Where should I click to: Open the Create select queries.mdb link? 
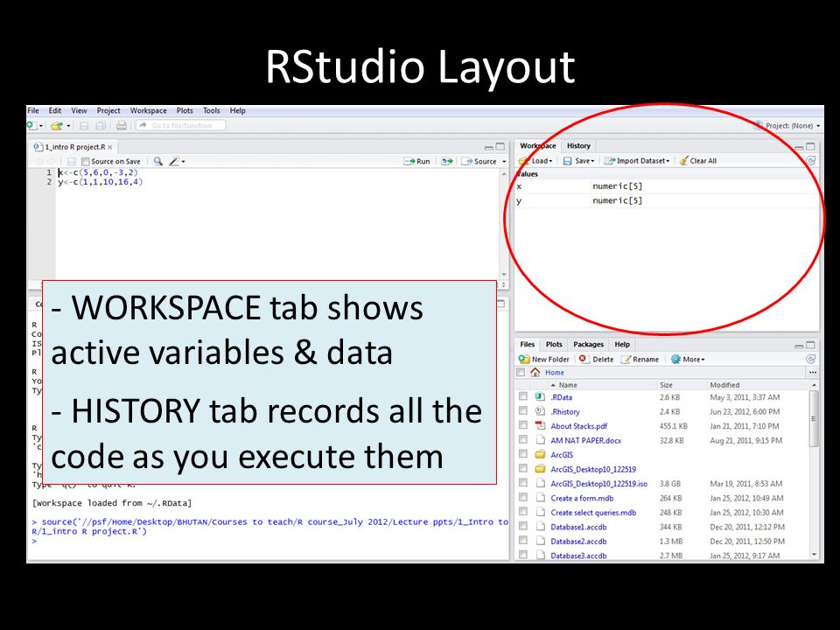(593, 512)
